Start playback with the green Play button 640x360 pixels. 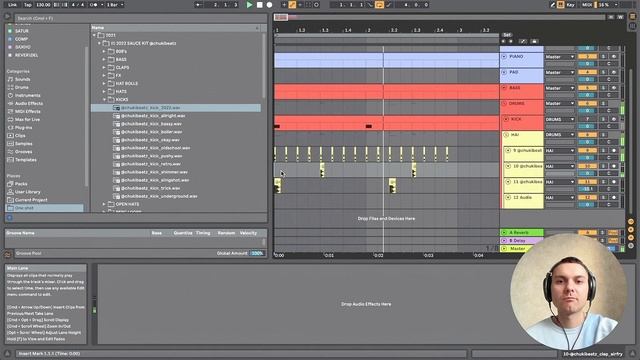[249, 5]
